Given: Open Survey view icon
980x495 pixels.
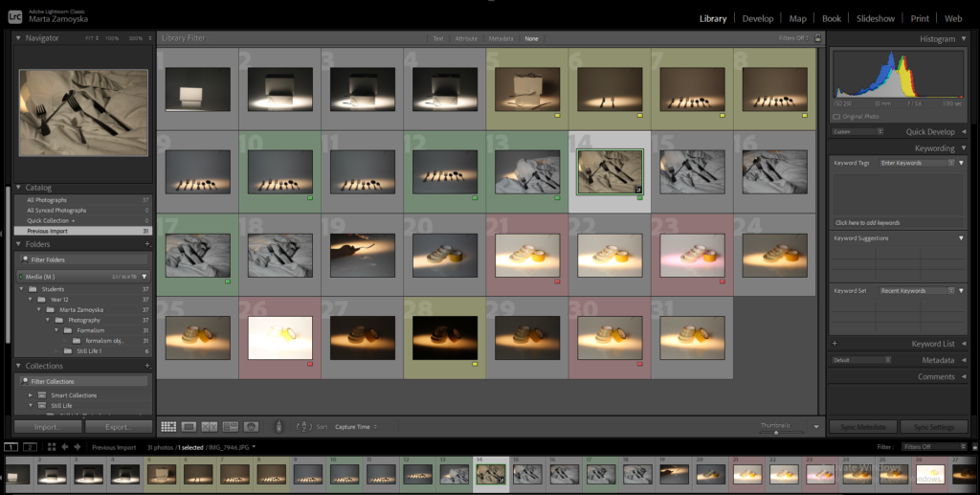Looking at the screenshot, I should 230,427.
